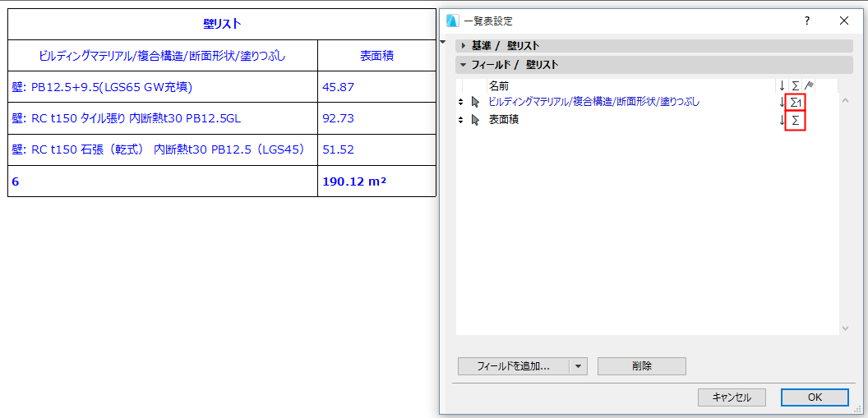Click the total 190.12 m² cell

pos(377,181)
